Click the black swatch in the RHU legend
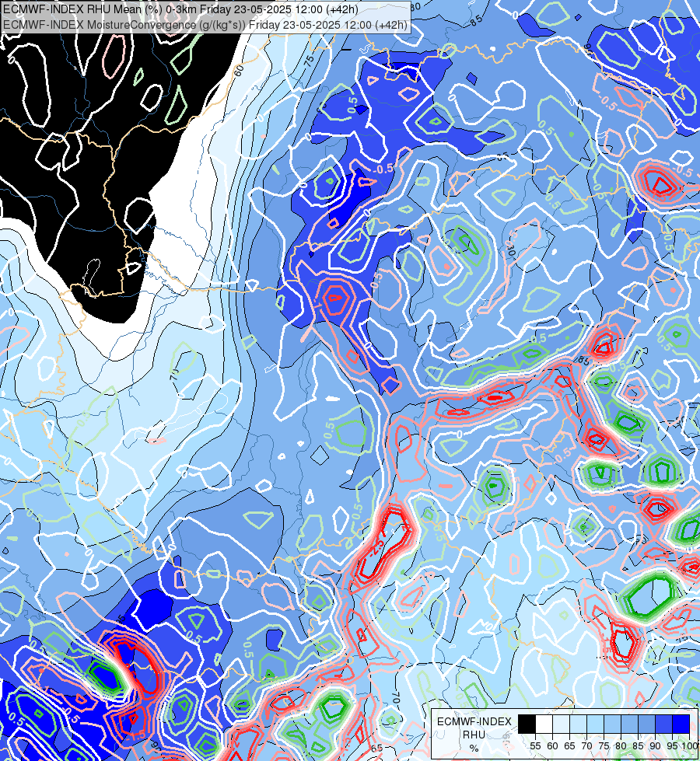 click(527, 724)
